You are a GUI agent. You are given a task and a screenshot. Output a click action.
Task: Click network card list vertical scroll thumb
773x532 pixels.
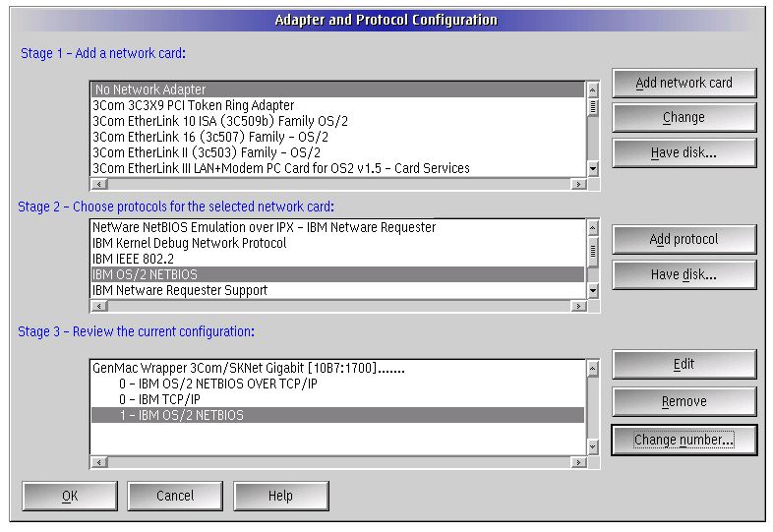(593, 107)
